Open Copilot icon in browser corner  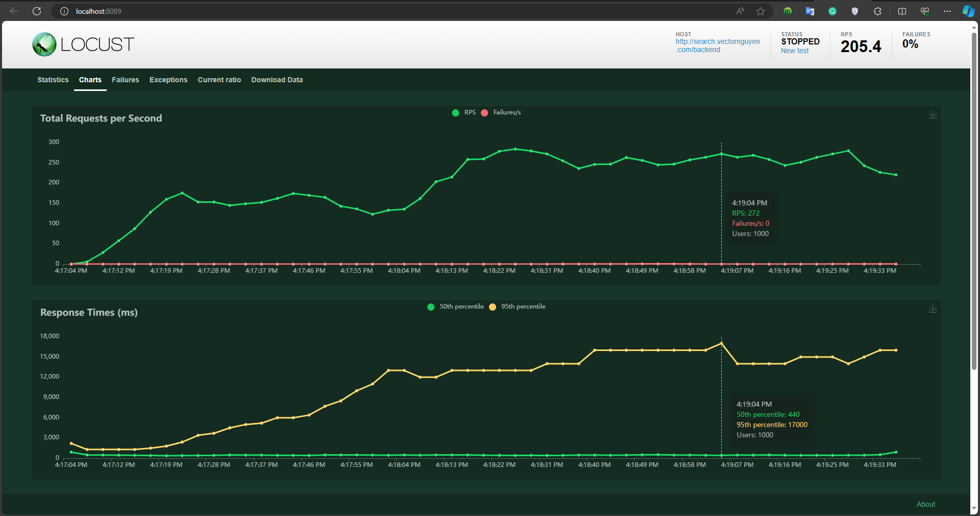pyautogui.click(x=968, y=11)
